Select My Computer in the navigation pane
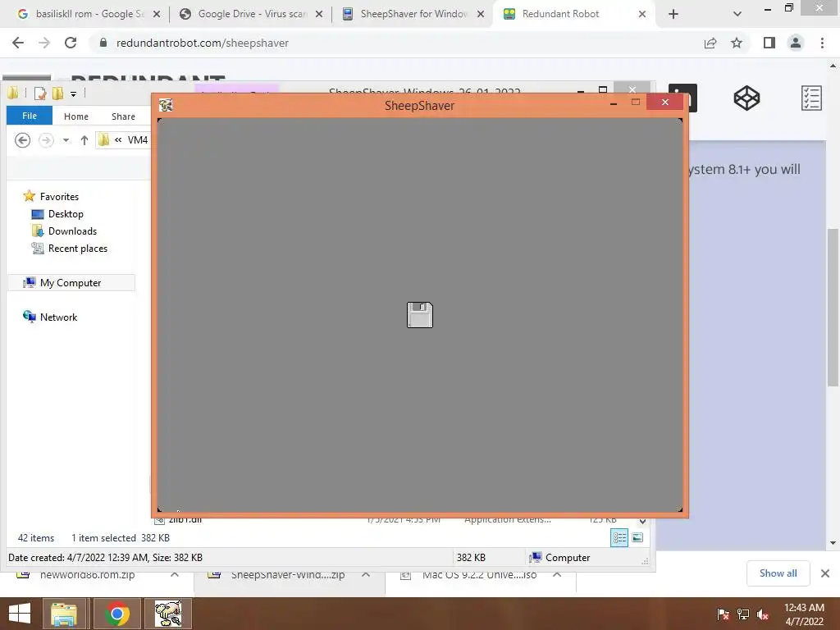The image size is (840, 630). [71, 282]
